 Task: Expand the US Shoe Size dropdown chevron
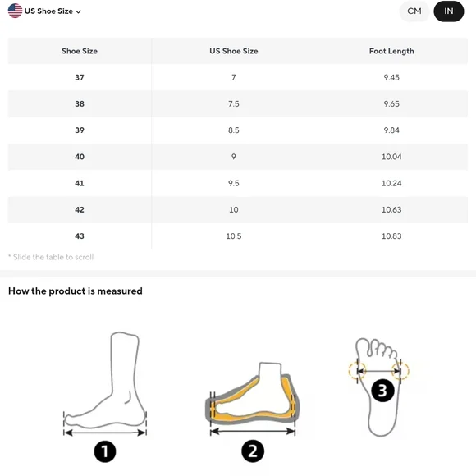click(78, 11)
